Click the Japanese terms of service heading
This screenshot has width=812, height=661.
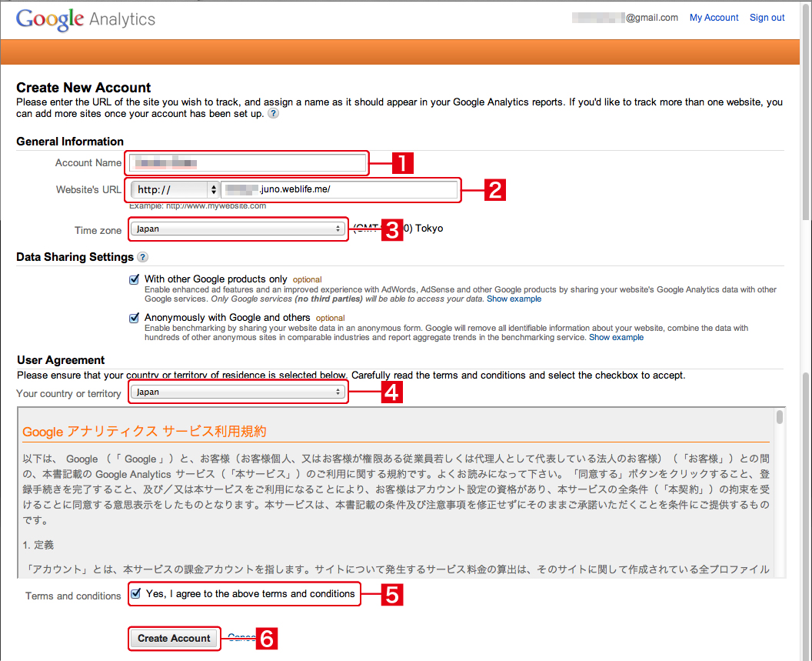pyautogui.click(x=145, y=432)
